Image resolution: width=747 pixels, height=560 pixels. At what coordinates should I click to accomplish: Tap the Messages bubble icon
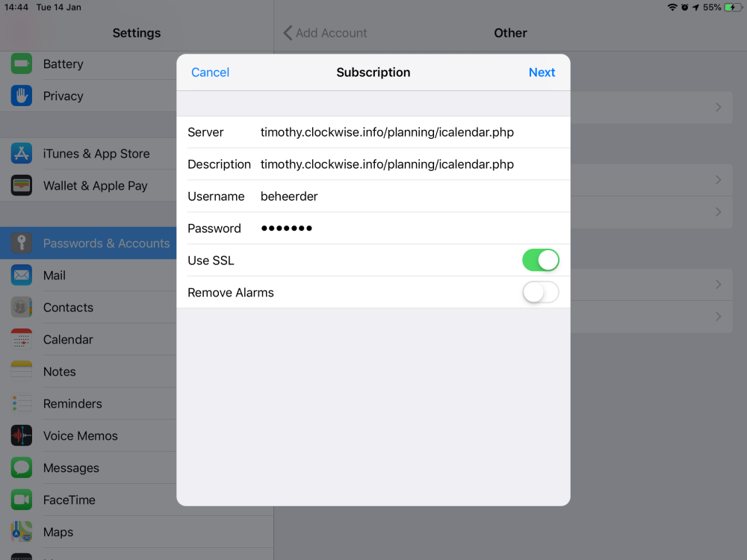pos(22,467)
